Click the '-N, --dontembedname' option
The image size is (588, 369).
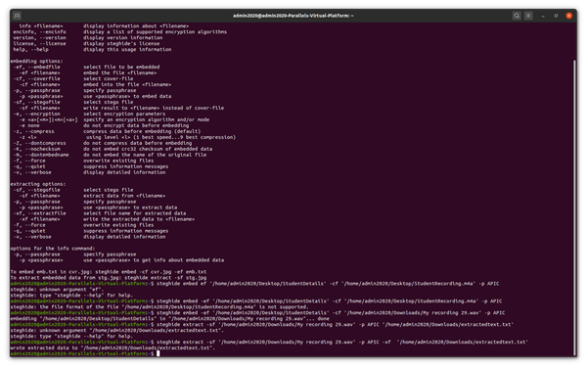(41, 155)
